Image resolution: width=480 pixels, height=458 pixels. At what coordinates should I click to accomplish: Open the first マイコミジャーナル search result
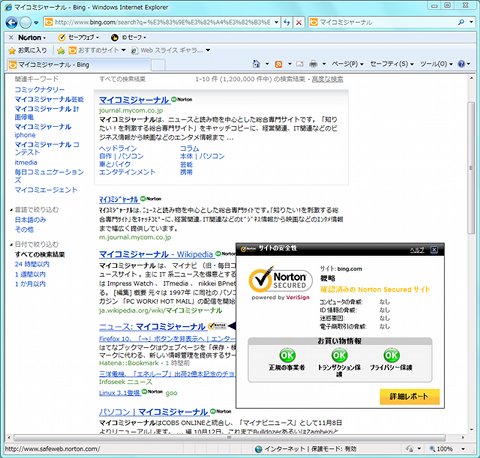click(134, 100)
